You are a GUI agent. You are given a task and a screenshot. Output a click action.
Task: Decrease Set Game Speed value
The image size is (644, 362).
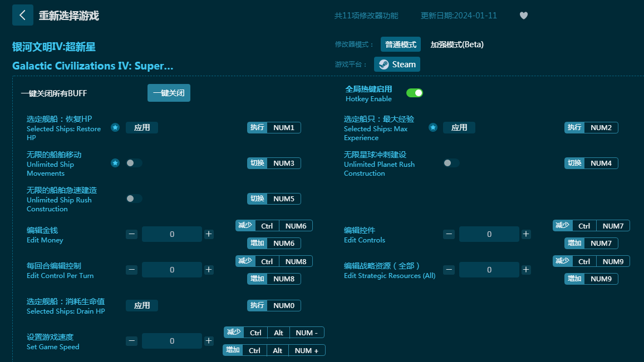tap(131, 341)
